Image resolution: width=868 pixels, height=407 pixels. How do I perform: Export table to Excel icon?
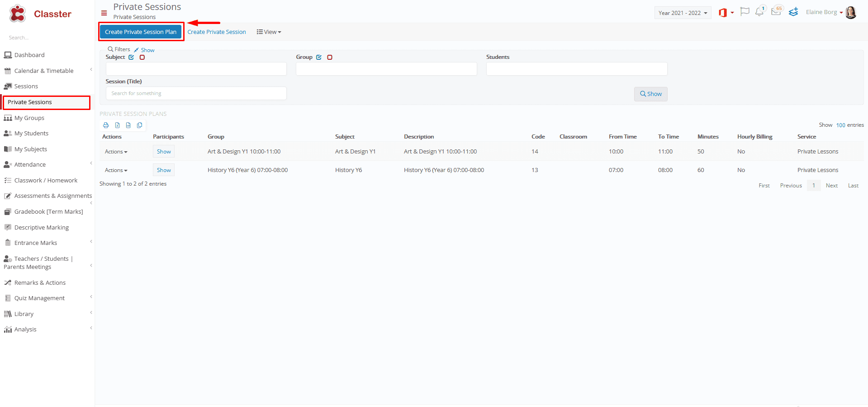point(117,125)
